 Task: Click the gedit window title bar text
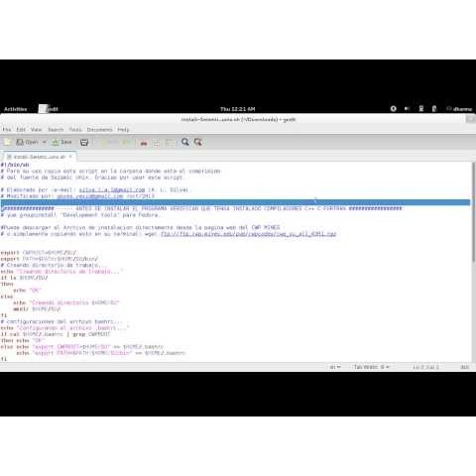pos(238,119)
